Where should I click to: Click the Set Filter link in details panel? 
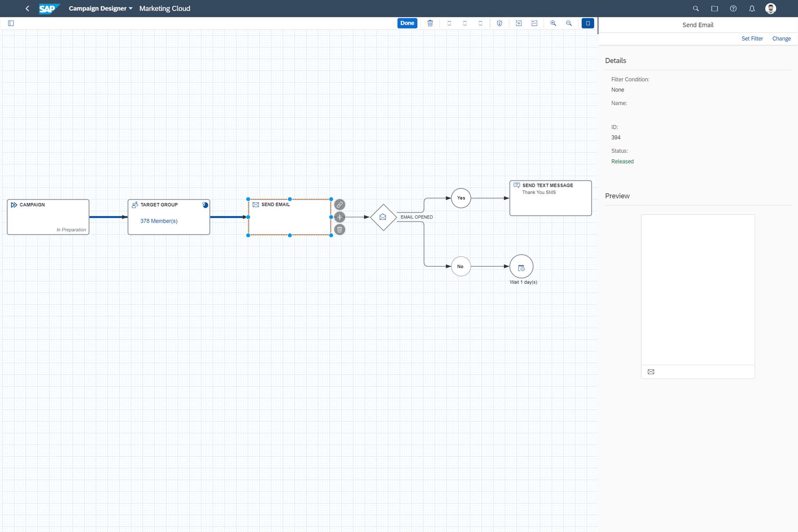[x=752, y=38]
